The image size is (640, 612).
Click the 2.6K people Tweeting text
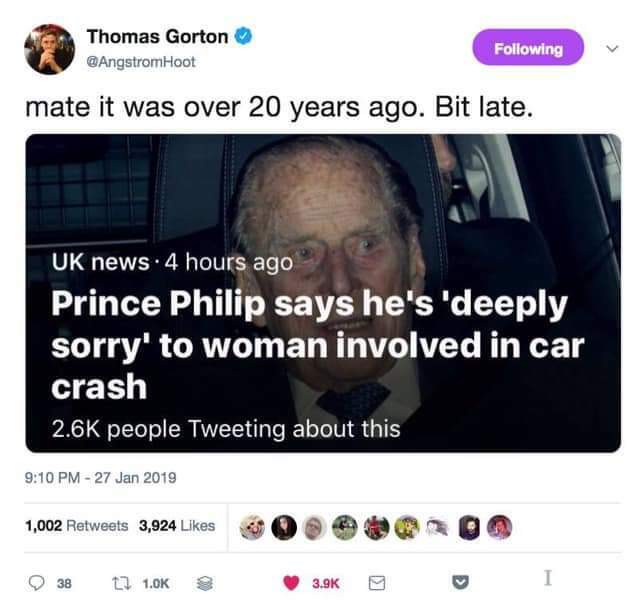[x=226, y=429]
